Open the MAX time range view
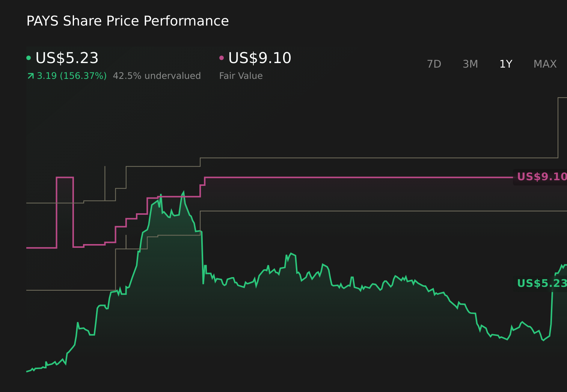 click(x=544, y=64)
